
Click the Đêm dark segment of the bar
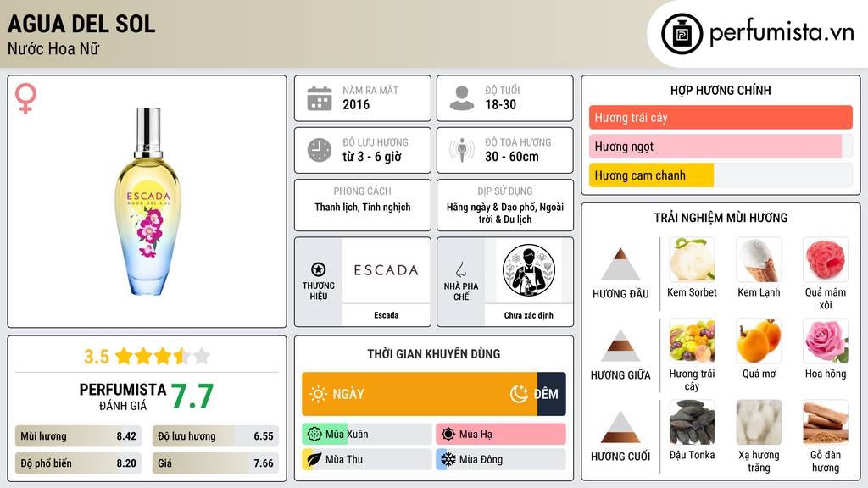[551, 394]
